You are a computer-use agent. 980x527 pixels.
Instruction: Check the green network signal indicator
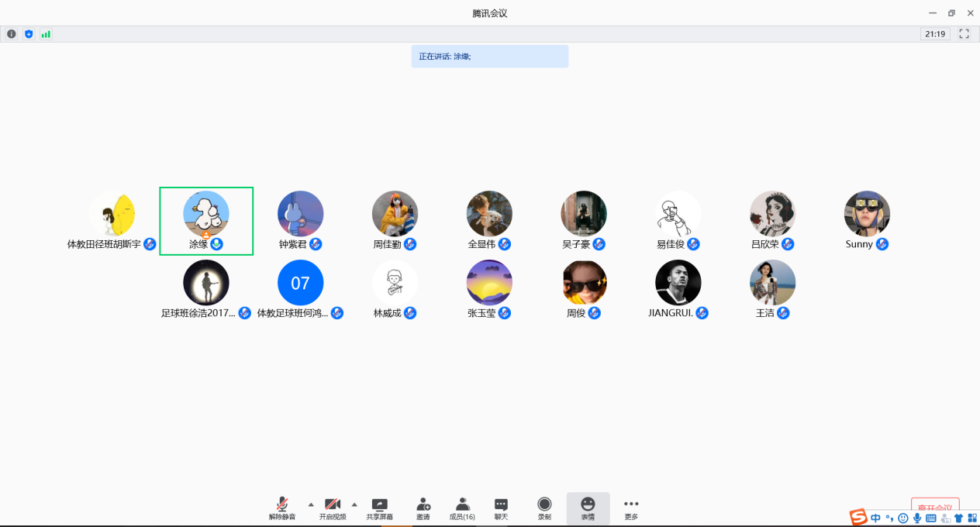pos(46,34)
